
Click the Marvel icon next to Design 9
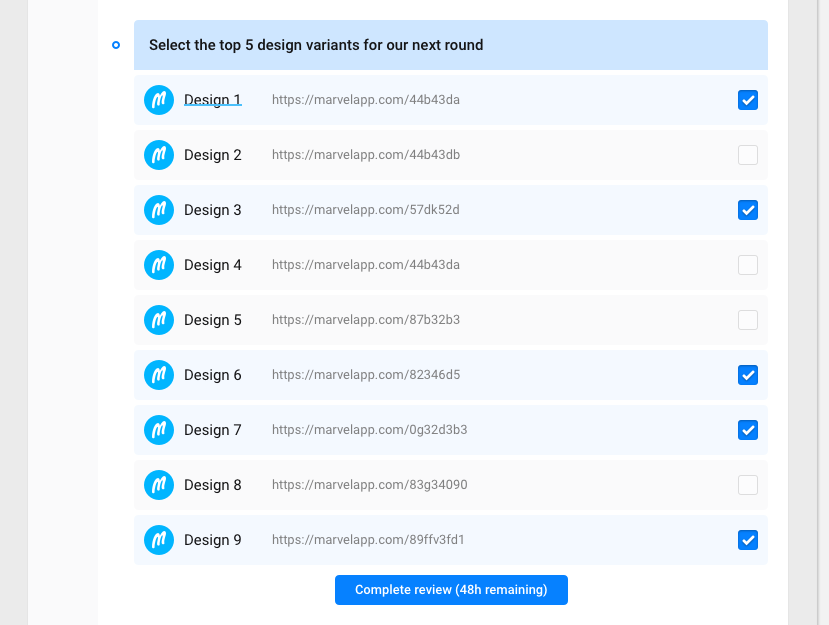158,540
